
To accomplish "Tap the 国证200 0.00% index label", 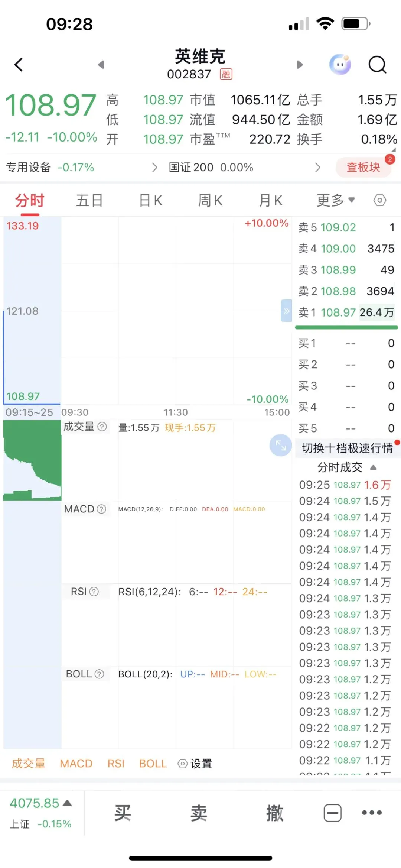I will pyautogui.click(x=211, y=168).
